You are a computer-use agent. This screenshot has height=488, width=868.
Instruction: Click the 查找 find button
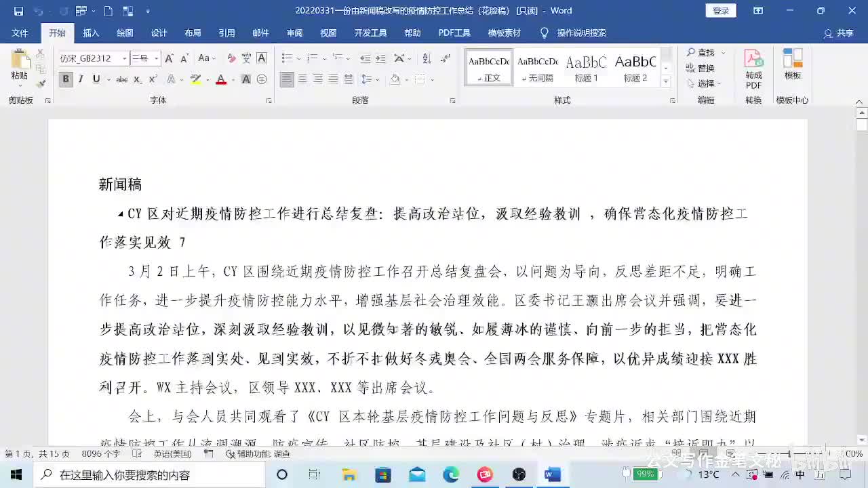pos(702,53)
